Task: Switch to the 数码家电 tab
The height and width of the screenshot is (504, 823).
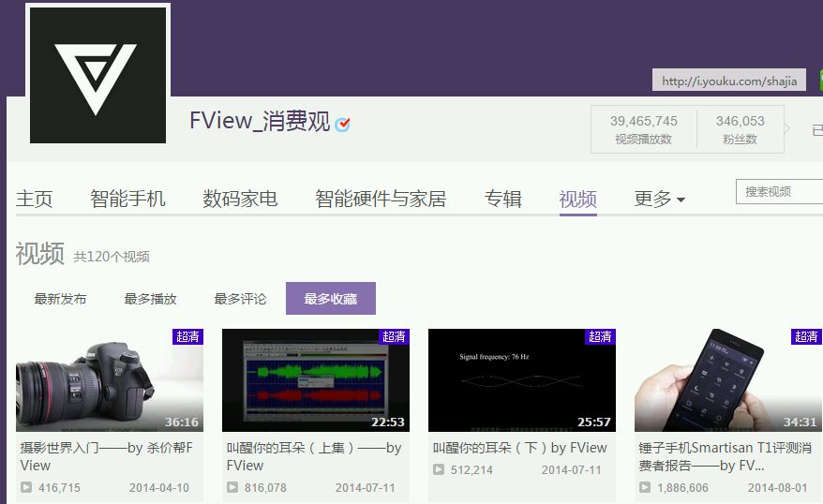Action: (240, 200)
